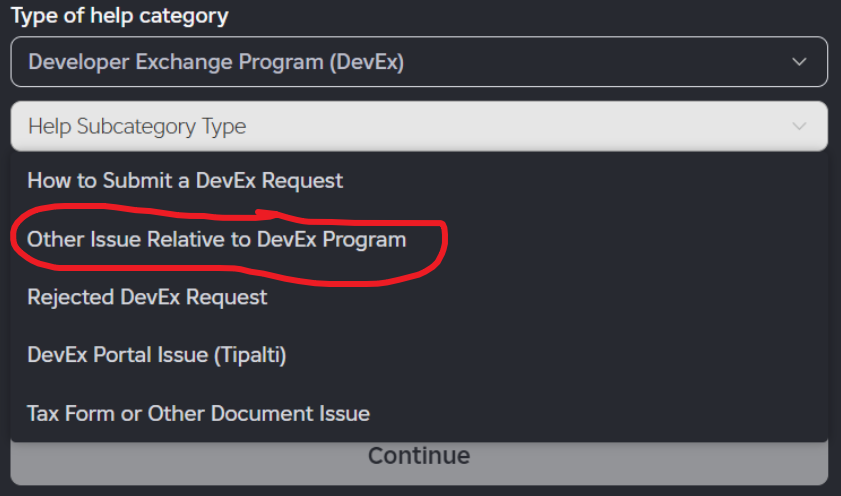Pick the Rejected DevEx Request option
This screenshot has width=841, height=496.
click(147, 297)
